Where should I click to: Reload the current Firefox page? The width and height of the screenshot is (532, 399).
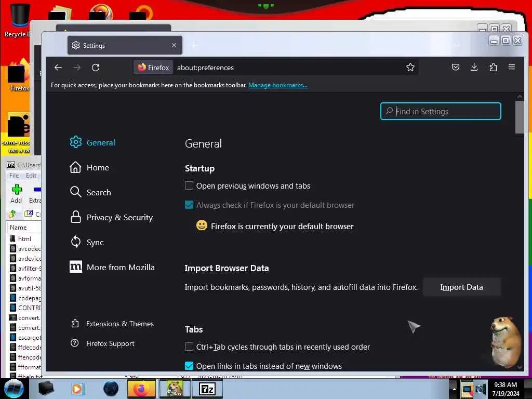[x=96, y=68]
